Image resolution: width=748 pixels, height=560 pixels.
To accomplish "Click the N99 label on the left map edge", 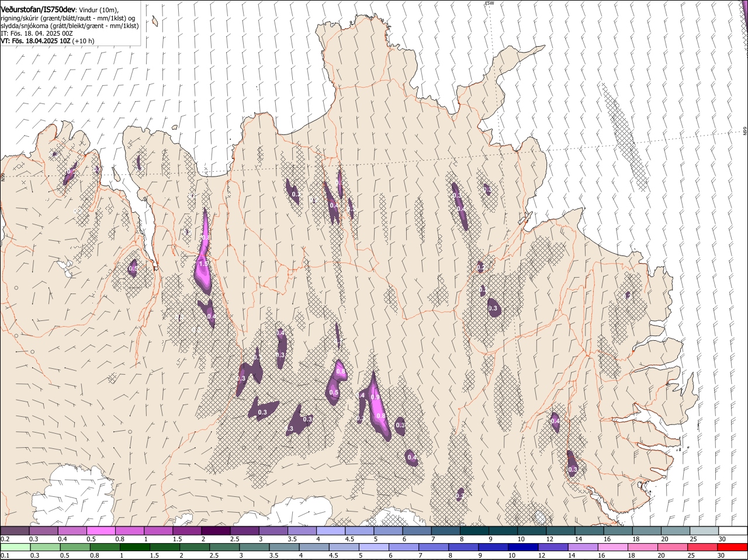I will tap(2, 176).
